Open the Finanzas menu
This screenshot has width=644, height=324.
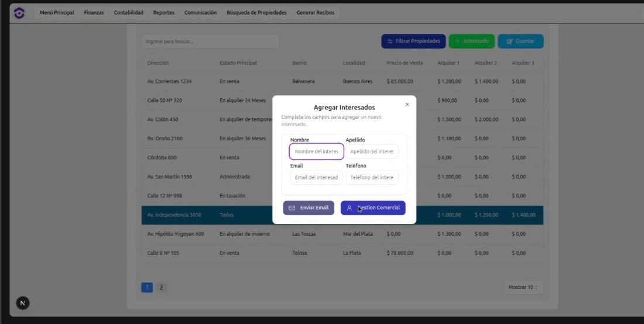(x=94, y=13)
